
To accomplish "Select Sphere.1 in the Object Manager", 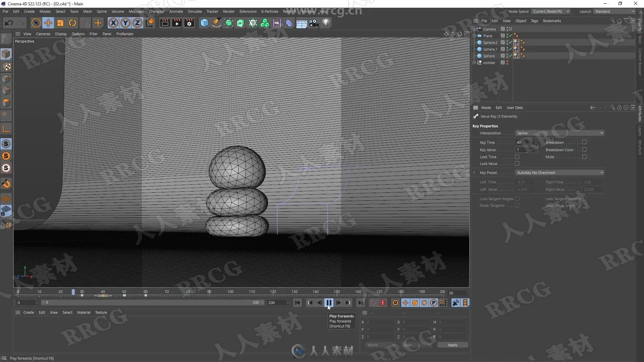I will click(x=490, y=49).
